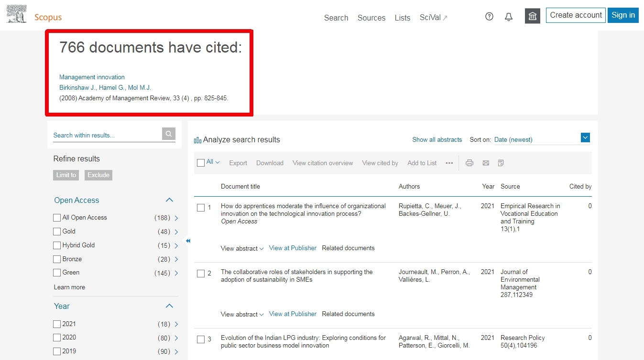Image resolution: width=644 pixels, height=360 pixels.
Task: Click arrow next to Hybrid Gold count
Action: coord(176,246)
